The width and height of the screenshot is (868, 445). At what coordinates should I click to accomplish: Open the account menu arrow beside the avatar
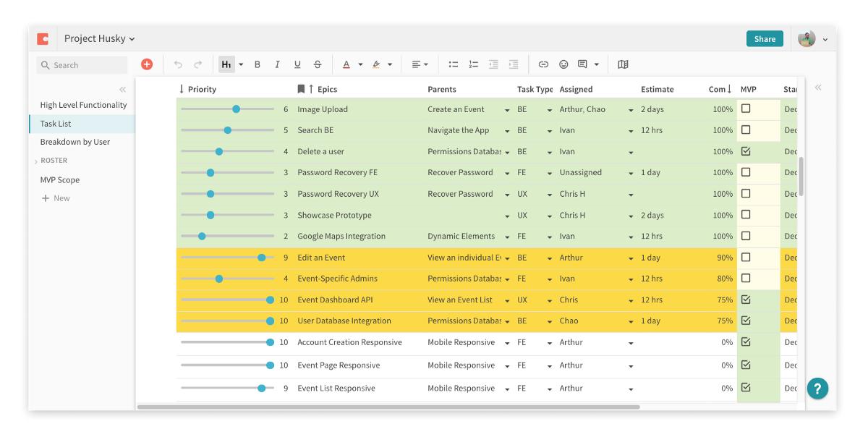click(825, 40)
